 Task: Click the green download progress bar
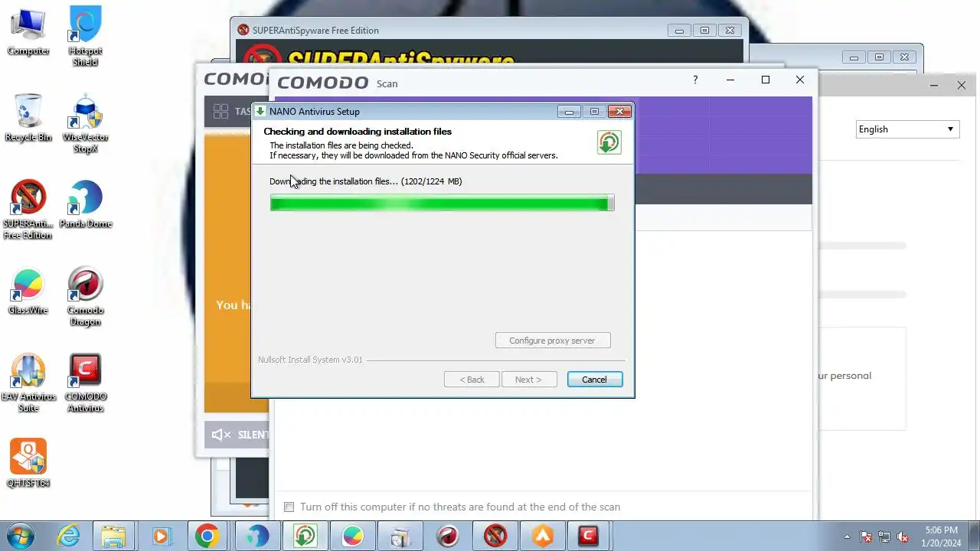(x=442, y=203)
